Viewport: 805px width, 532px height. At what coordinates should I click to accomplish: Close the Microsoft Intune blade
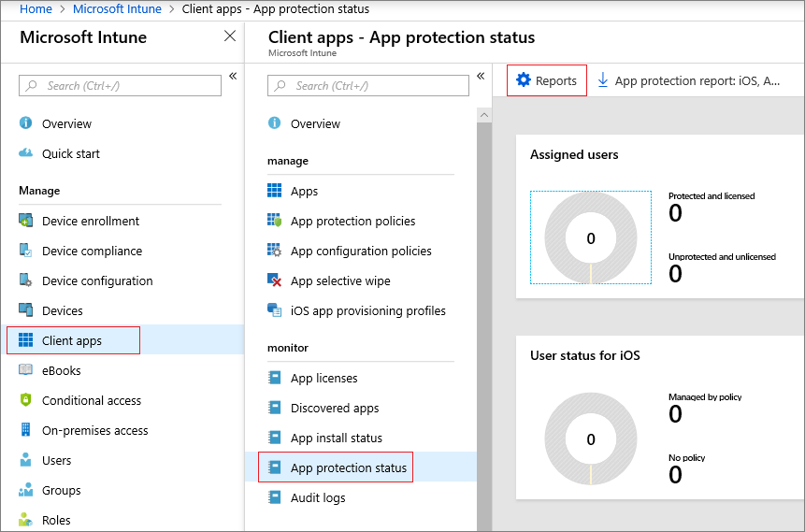[230, 36]
